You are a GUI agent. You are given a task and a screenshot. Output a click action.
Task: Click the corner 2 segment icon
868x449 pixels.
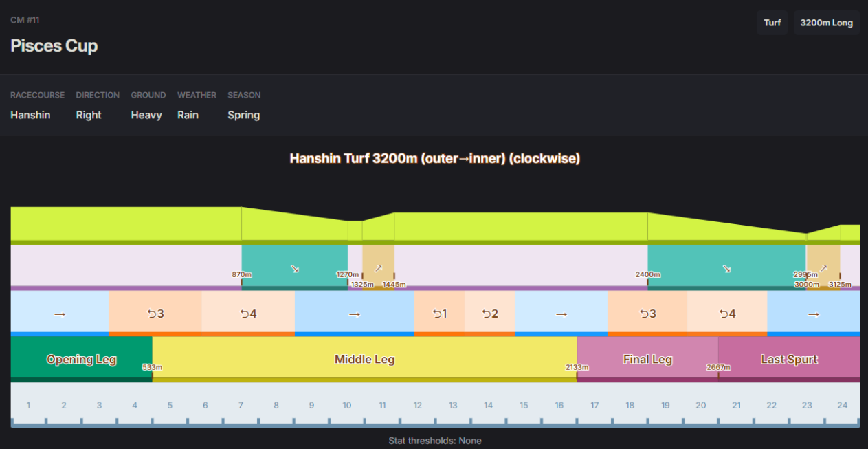[x=489, y=314]
